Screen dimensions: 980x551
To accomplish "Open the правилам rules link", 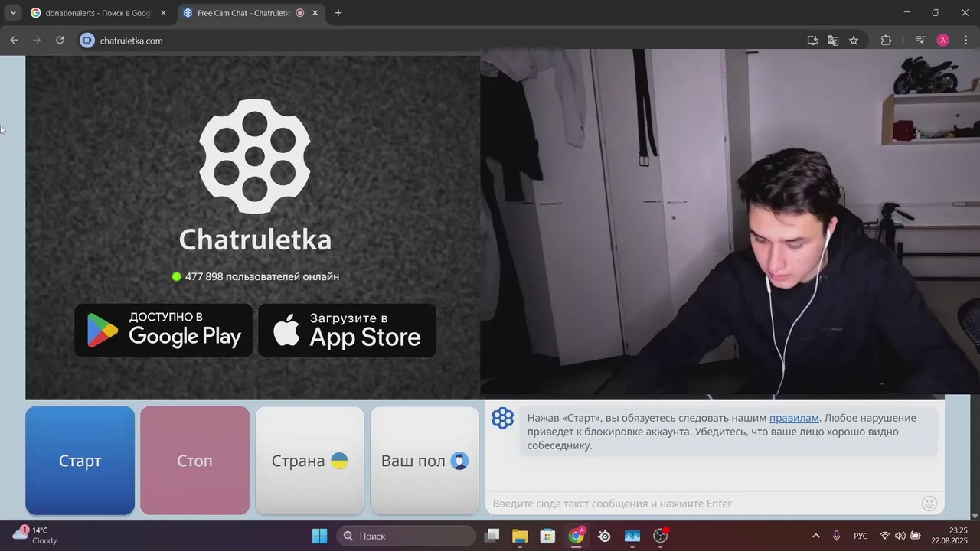I will click(794, 418).
